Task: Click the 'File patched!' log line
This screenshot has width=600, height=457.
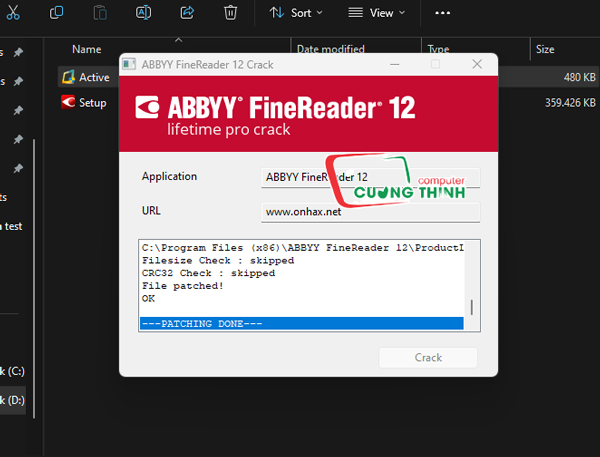Action: pyautogui.click(x=183, y=286)
